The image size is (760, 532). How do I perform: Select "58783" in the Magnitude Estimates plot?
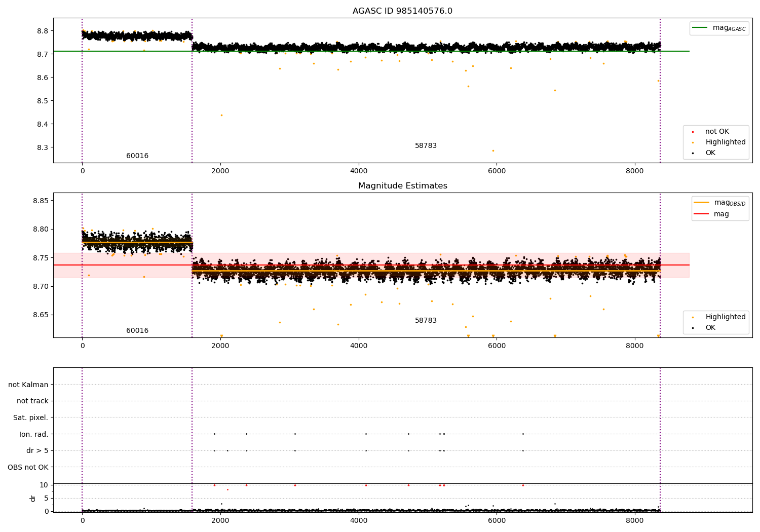pos(426,321)
